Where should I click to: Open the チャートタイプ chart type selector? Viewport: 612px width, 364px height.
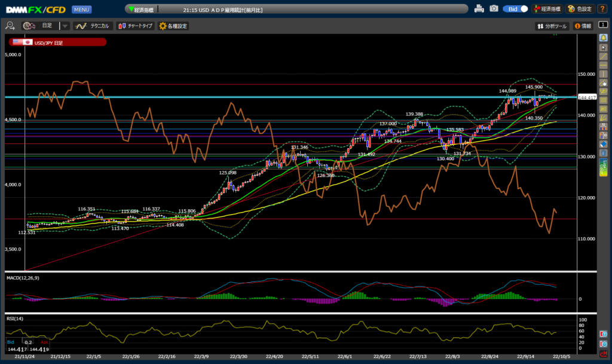click(x=135, y=26)
